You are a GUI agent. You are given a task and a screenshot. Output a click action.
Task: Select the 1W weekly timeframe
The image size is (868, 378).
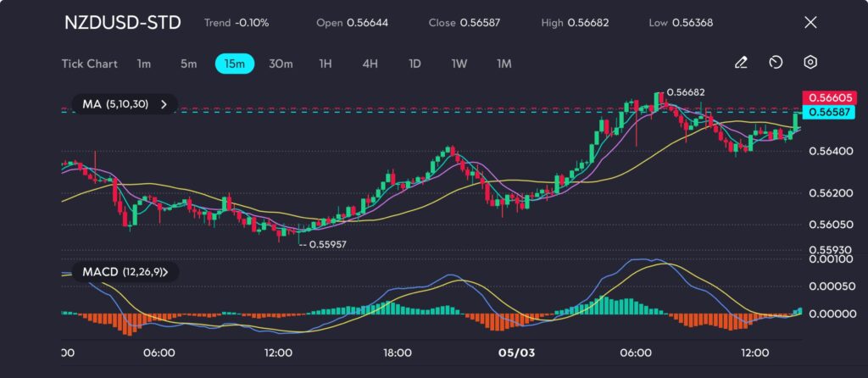pyautogui.click(x=459, y=64)
